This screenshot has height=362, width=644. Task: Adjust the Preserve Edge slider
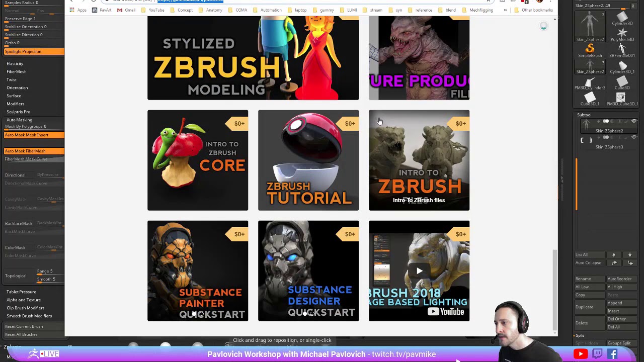coord(34,19)
